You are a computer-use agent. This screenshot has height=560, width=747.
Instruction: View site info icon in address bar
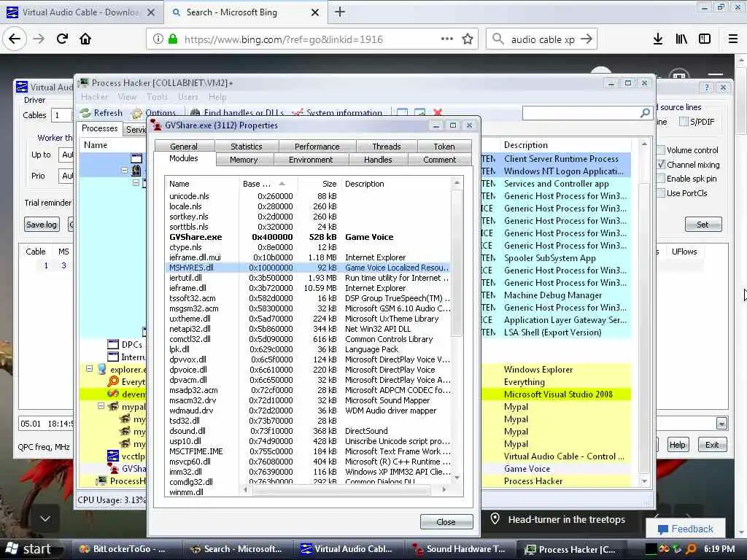point(158,39)
